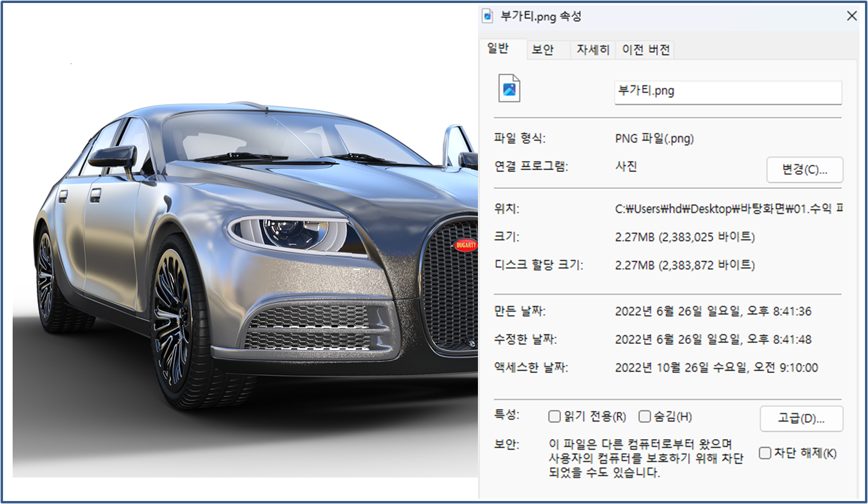Click the small document icon in the title bar

[488, 16]
